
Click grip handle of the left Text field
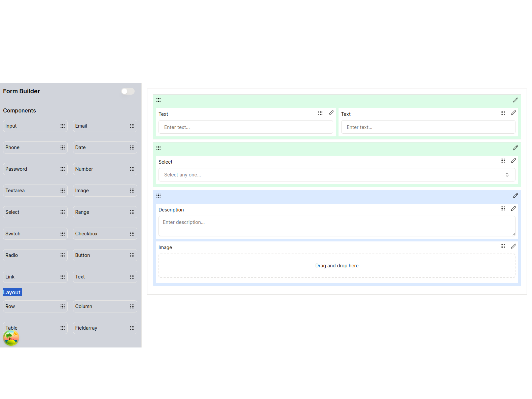[320, 113]
